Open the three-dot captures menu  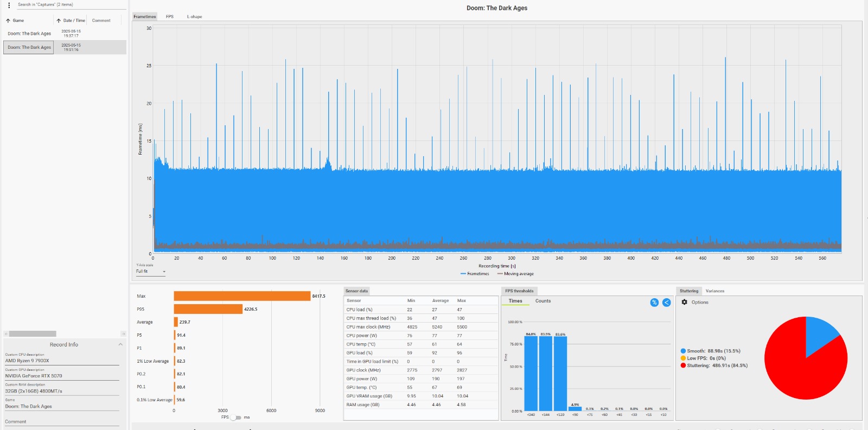click(9, 5)
